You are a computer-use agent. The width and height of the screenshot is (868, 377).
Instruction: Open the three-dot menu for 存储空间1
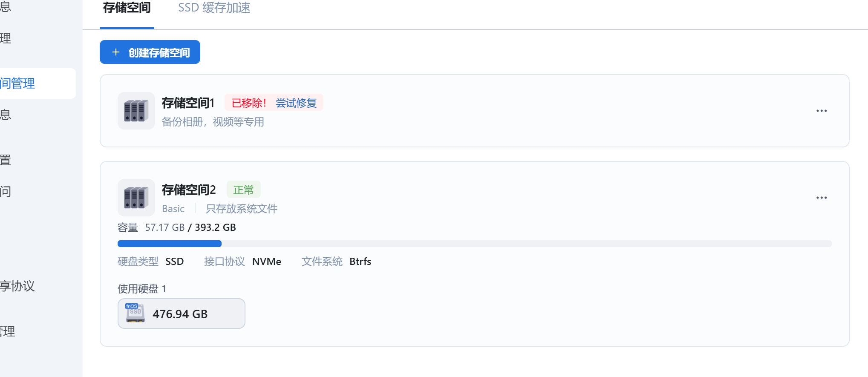[x=821, y=111]
